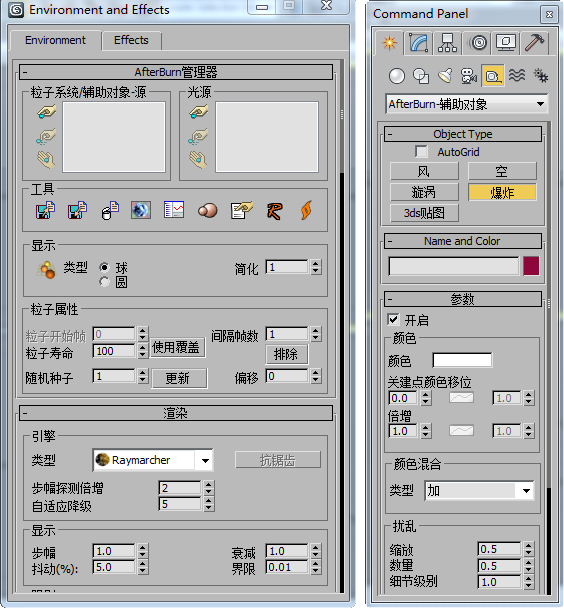Open the Create tab star icon
This screenshot has width=564, height=608.
pyautogui.click(x=390, y=43)
